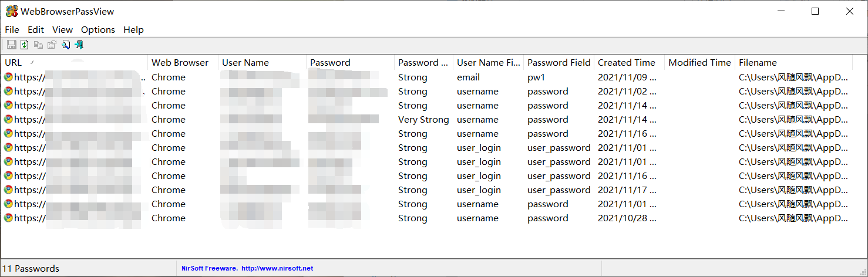Open the Find magnifier toolbar icon
Viewport: 868px width, 277px height.
pyautogui.click(x=66, y=45)
